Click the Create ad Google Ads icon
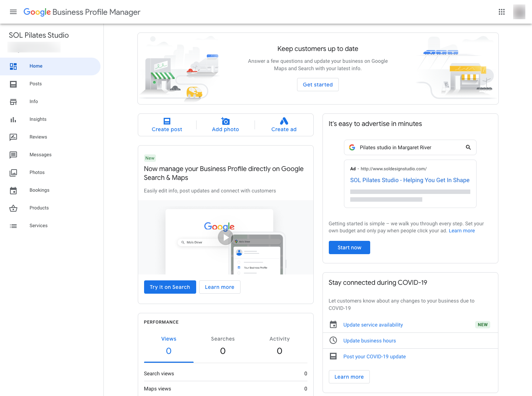532x396 pixels. coord(284,121)
